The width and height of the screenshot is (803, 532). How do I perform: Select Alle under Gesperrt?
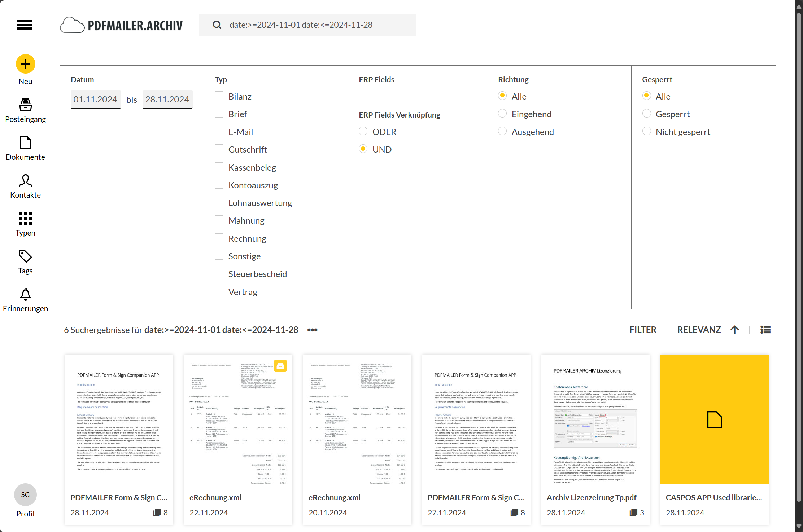[647, 96]
